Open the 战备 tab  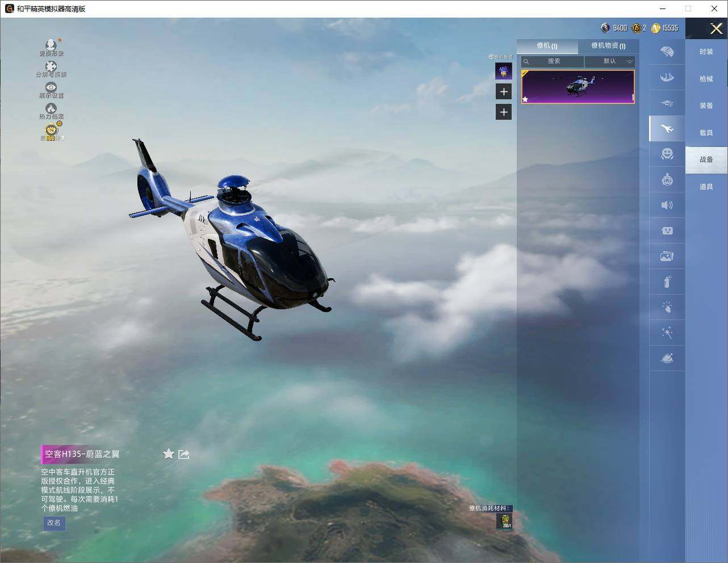[x=706, y=159]
